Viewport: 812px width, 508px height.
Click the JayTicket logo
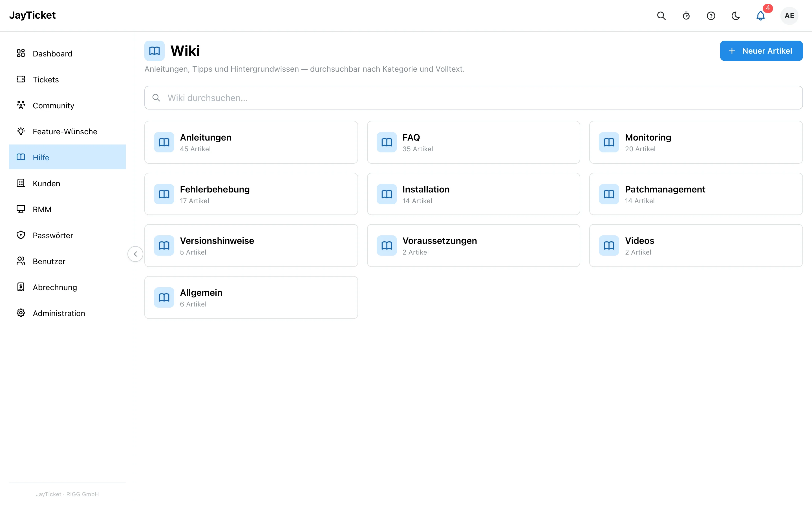coord(32,15)
